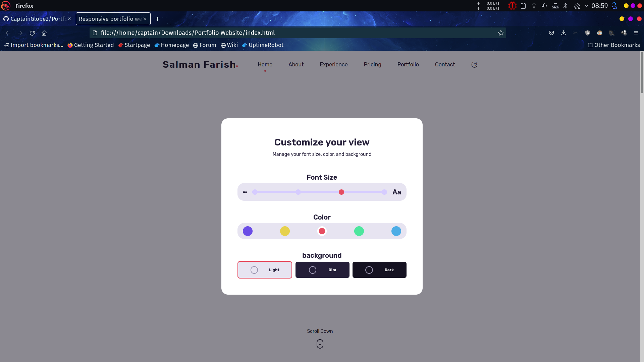Open the Firefox application menu
Viewport: 644px width, 362px height.
point(636,33)
